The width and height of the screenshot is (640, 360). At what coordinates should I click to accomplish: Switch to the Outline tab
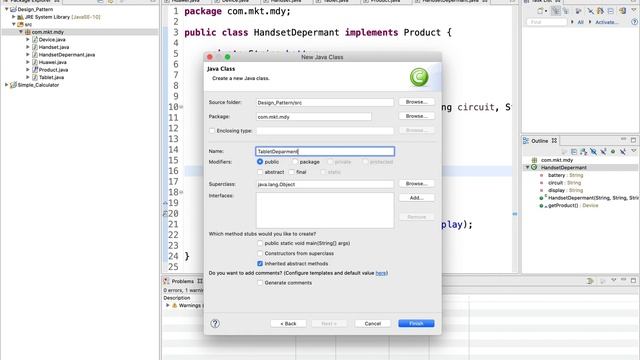540,141
